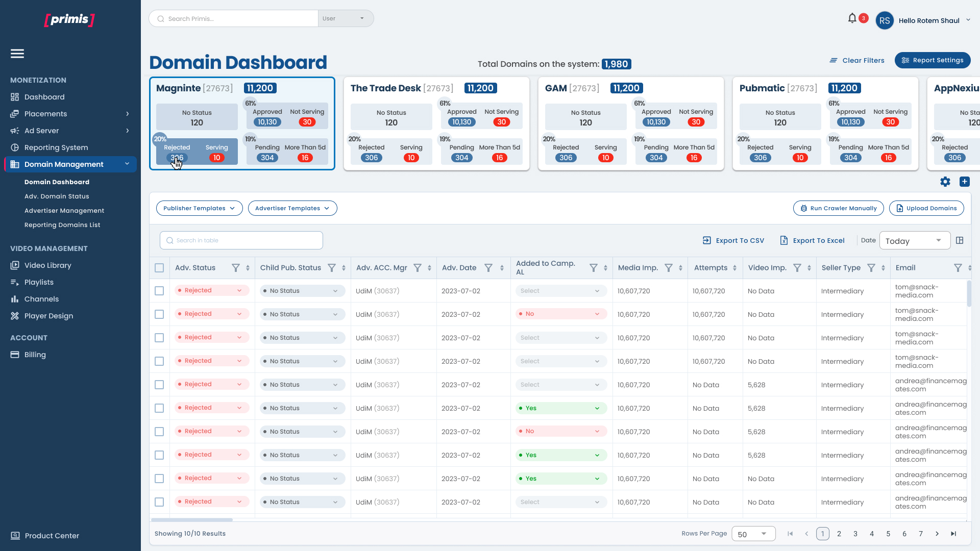
Task: Click the blue plus add-card icon
Action: pos(965,182)
